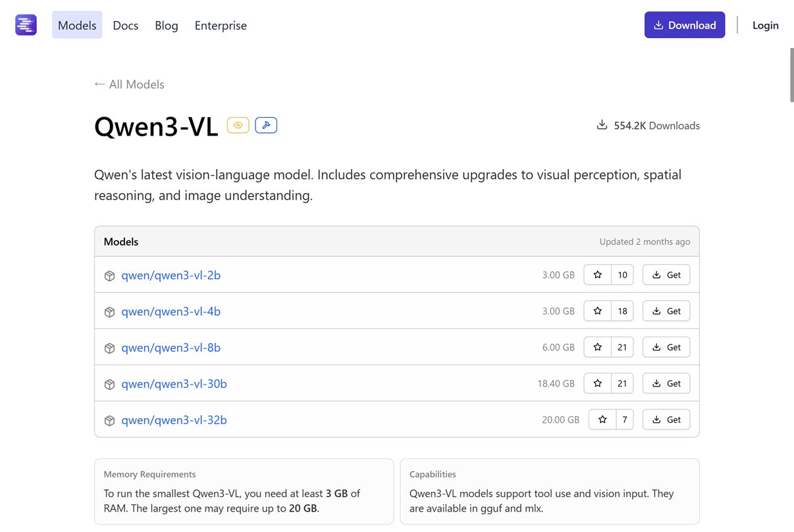Viewport: 794px width, 532px height.
Task: Click the tool use hammer badge
Action: tap(266, 125)
